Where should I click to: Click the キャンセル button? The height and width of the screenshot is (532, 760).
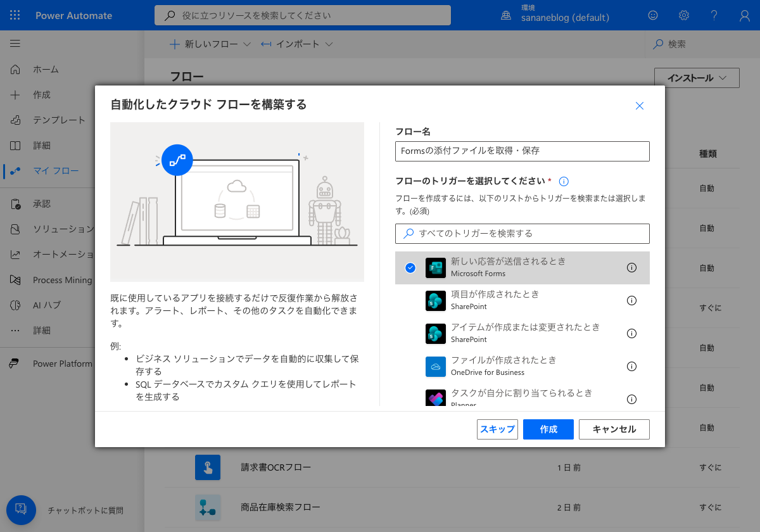[x=614, y=429]
